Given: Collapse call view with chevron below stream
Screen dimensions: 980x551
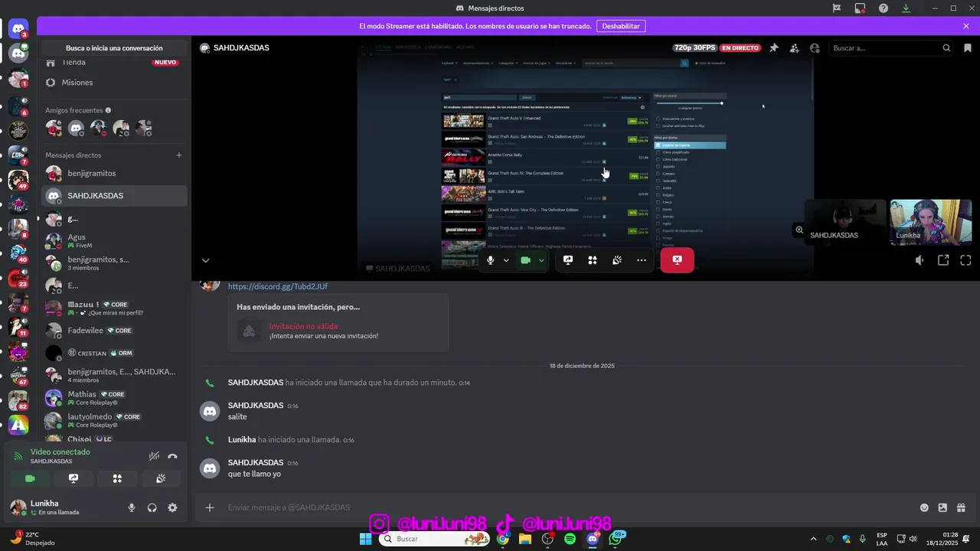Looking at the screenshot, I should [x=205, y=260].
